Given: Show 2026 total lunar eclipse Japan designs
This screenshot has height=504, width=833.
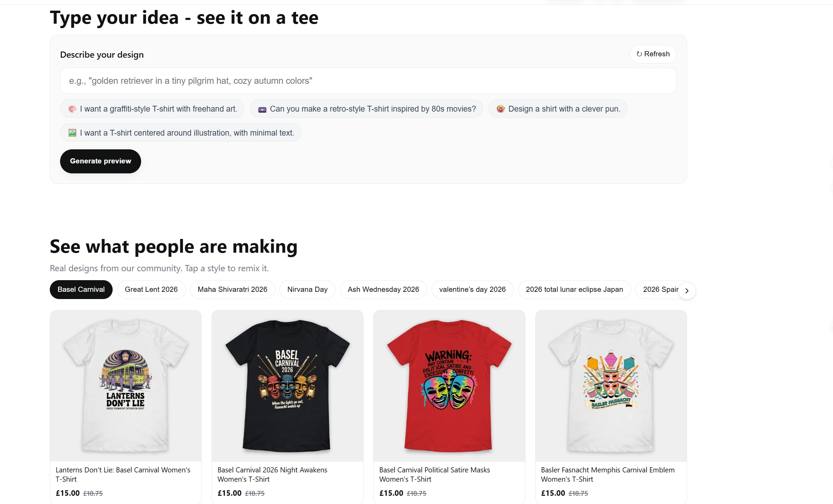Looking at the screenshot, I should point(574,289).
